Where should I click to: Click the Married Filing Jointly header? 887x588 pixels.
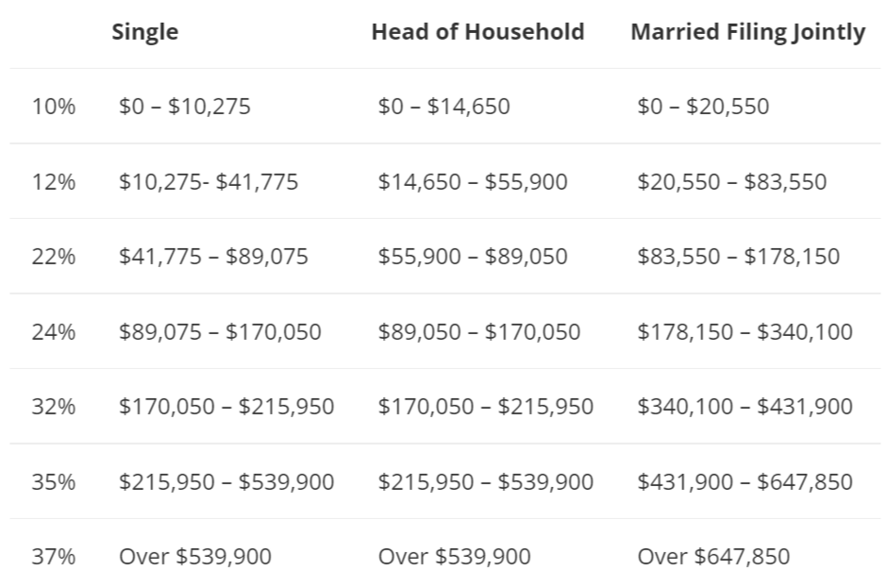[747, 32]
